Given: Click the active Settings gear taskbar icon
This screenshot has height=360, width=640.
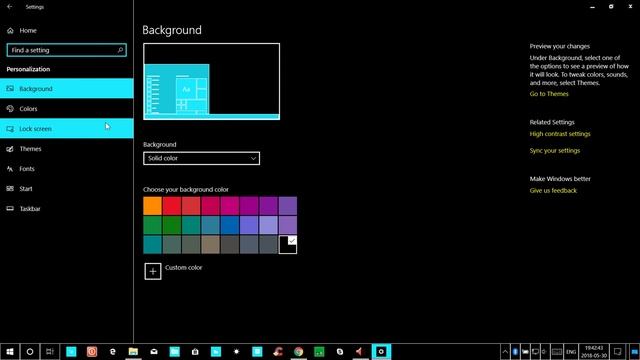Looking at the screenshot, I should click(381, 351).
